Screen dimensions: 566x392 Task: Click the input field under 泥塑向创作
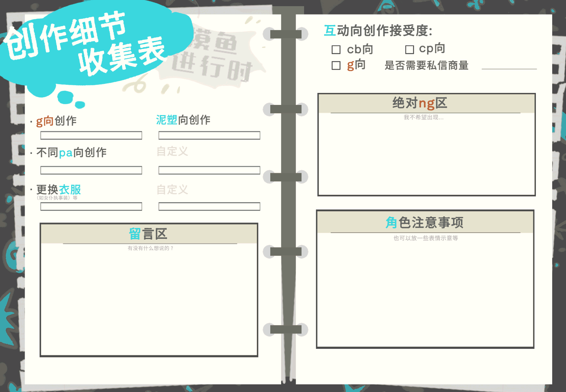click(x=209, y=135)
